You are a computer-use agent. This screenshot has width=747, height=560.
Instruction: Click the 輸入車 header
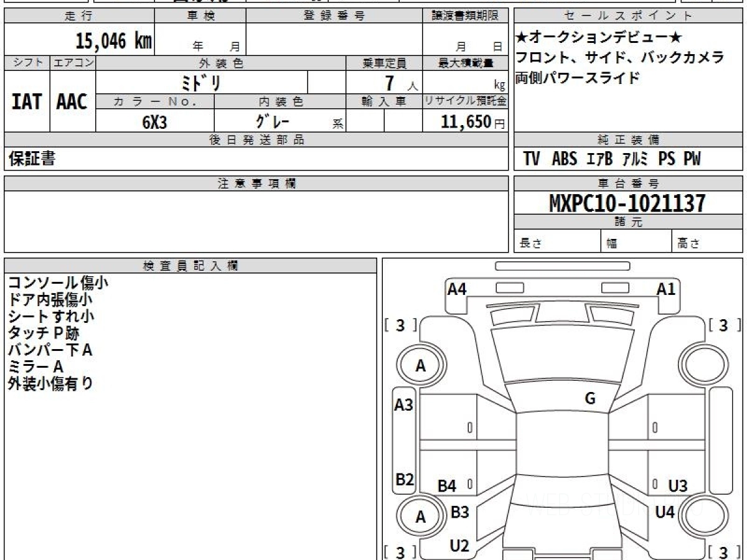coord(384,101)
